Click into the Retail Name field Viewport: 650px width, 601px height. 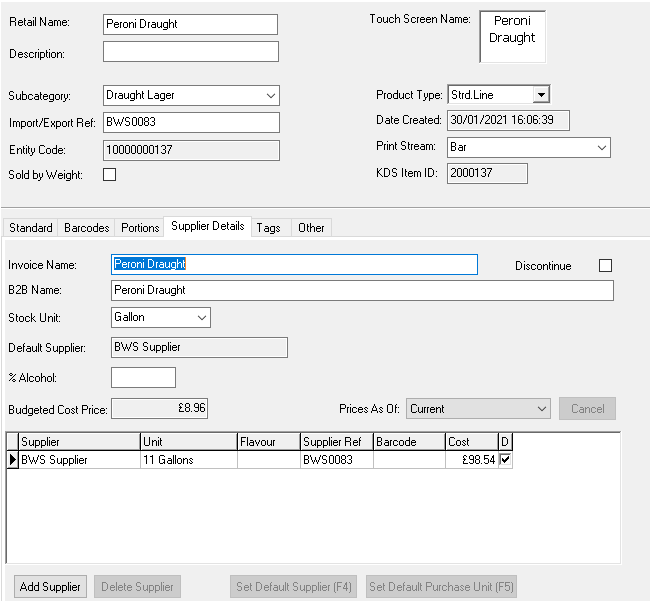pos(190,25)
